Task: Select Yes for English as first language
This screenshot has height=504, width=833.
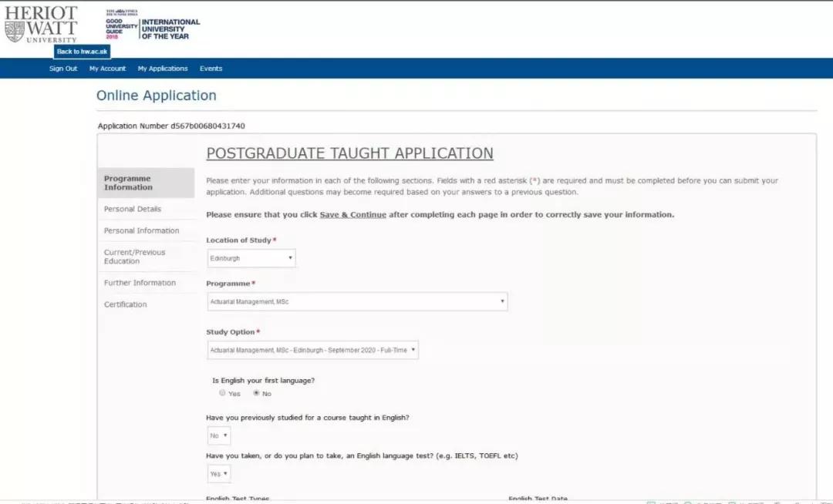Action: click(x=223, y=393)
